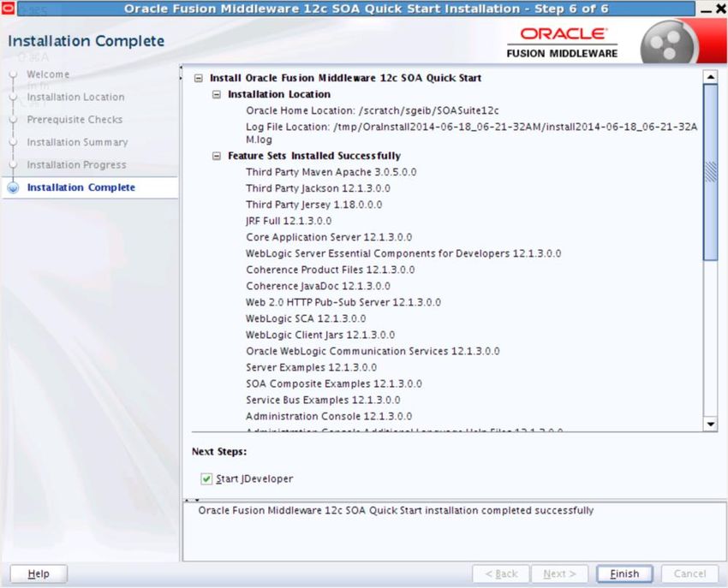Screen dimensions: 728x588
Task: Select Coherence JavaDoc 12.1.3.0.0
Action: 318,286
